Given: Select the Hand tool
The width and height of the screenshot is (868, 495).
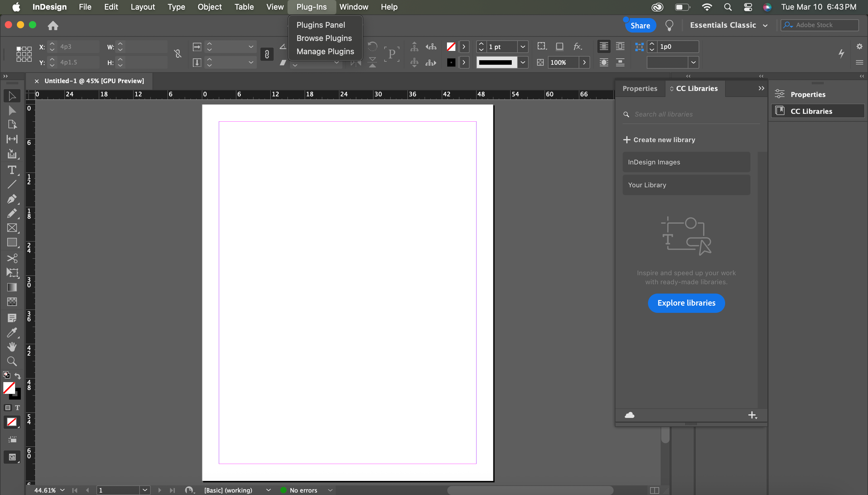Looking at the screenshot, I should coord(12,347).
